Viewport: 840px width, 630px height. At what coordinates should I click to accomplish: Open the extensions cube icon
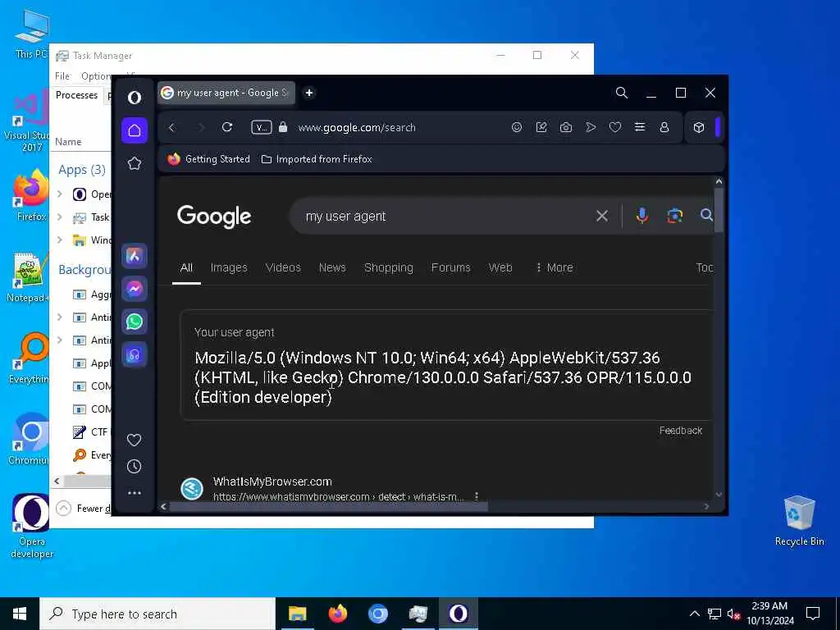(x=699, y=127)
